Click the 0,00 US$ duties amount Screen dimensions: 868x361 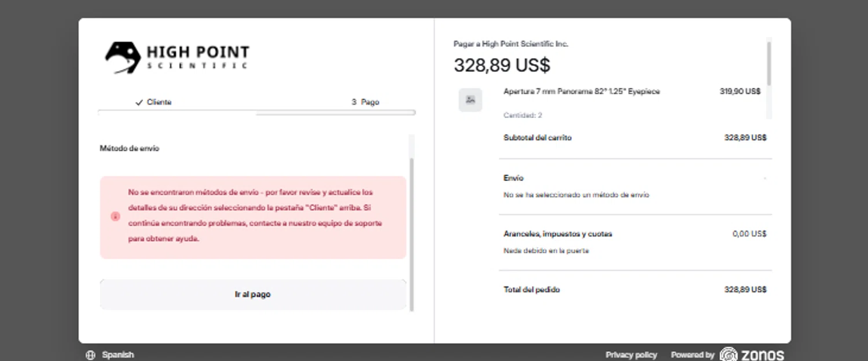pyautogui.click(x=749, y=234)
